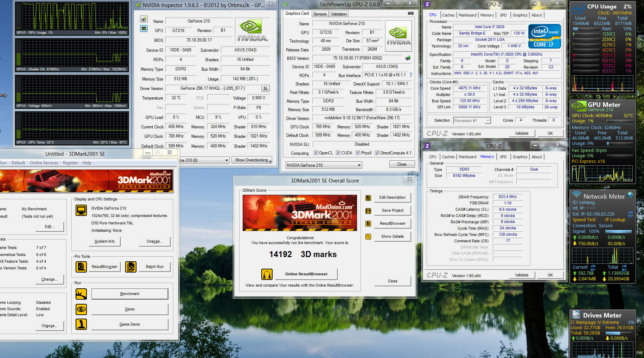This screenshot has height=358, width=644.
Task: Click GPU Meter NVIDIA eye icon
Action: (x=579, y=106)
